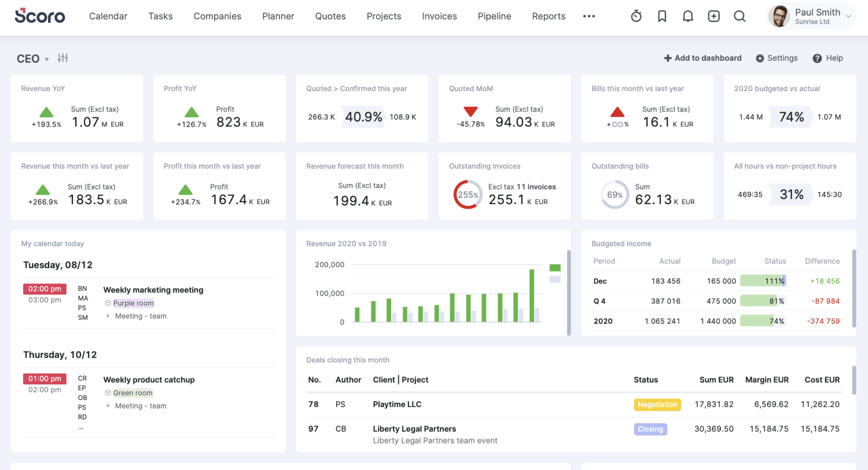This screenshot has height=470, width=868.
Task: Open the search magnifier icon
Action: click(740, 16)
